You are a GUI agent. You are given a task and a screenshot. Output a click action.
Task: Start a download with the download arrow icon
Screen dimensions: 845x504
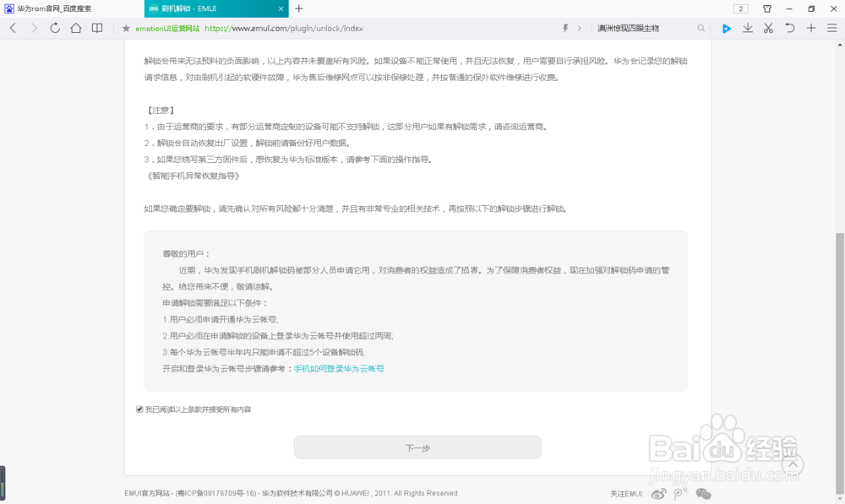[749, 28]
